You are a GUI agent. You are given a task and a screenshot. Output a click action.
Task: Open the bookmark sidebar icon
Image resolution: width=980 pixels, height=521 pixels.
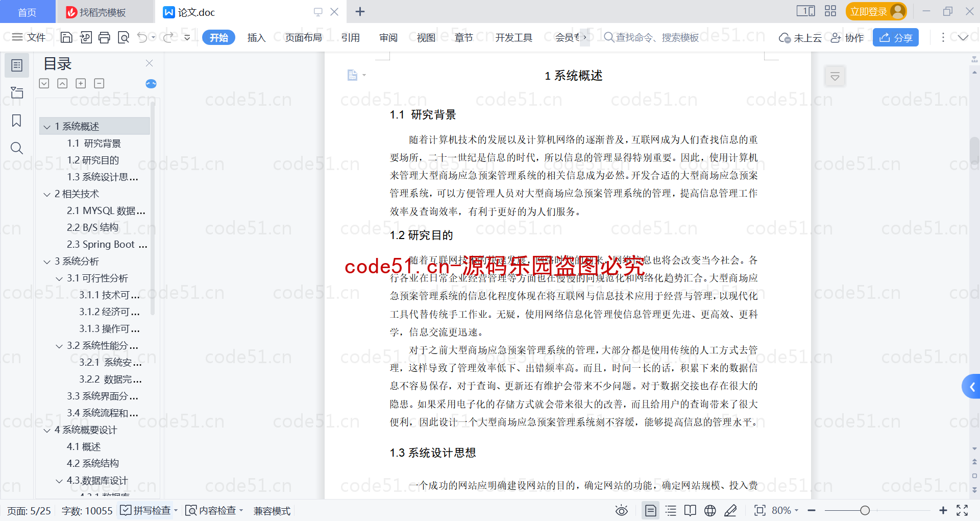pos(17,121)
